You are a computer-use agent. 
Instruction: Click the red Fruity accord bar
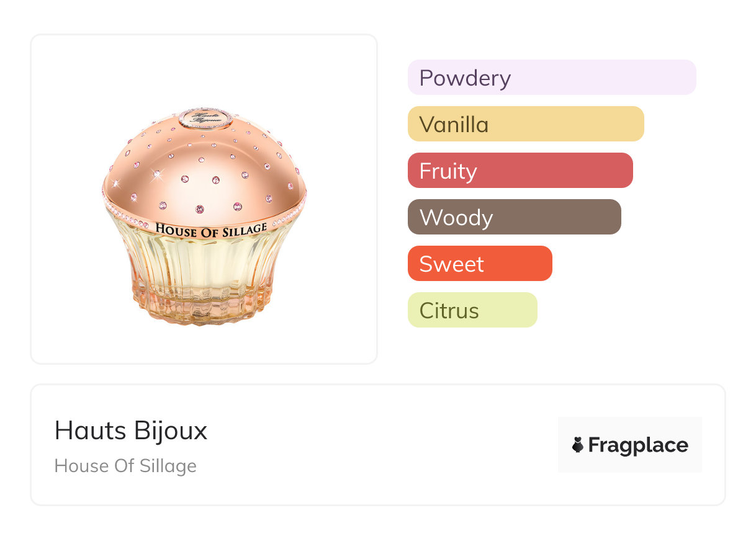(x=520, y=171)
